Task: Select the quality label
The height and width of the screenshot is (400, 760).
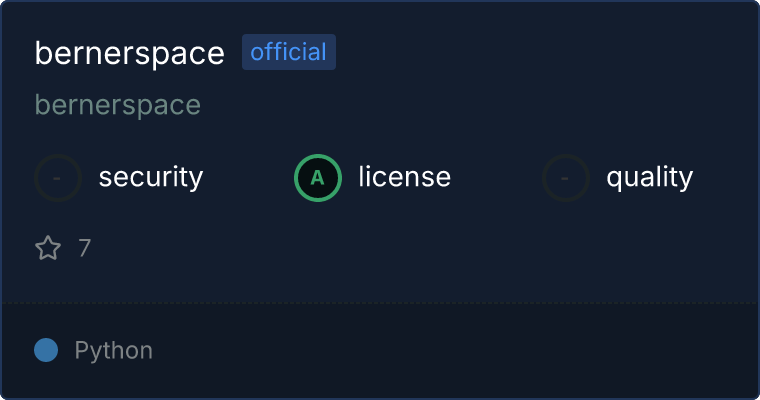Action: point(649,178)
